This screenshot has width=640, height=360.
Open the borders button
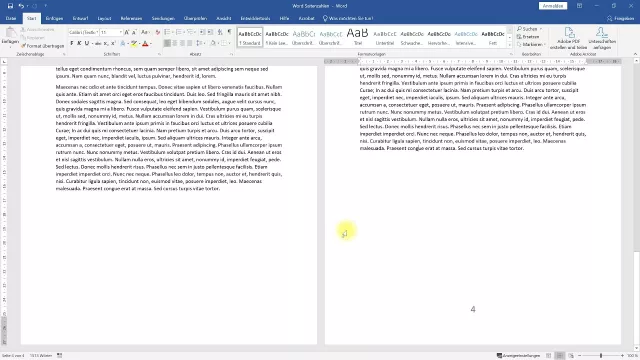[x=225, y=43]
